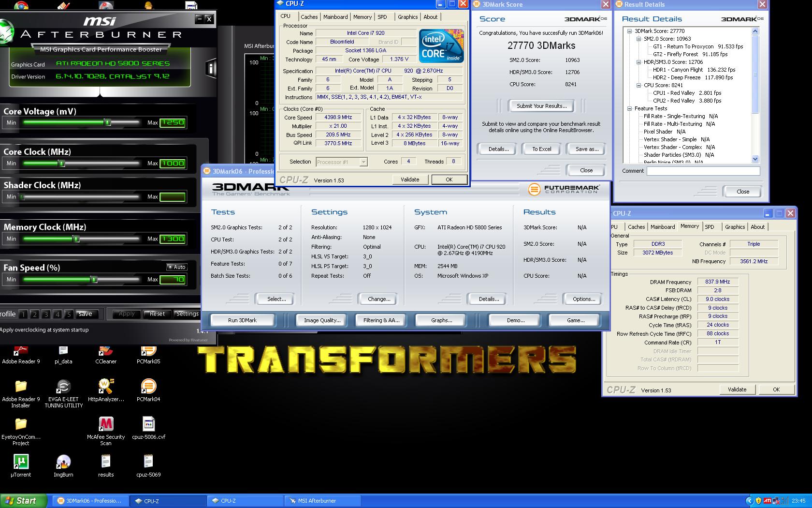Select Afterburner profile slot 5
This screenshot has height=508, width=812.
click(x=69, y=314)
